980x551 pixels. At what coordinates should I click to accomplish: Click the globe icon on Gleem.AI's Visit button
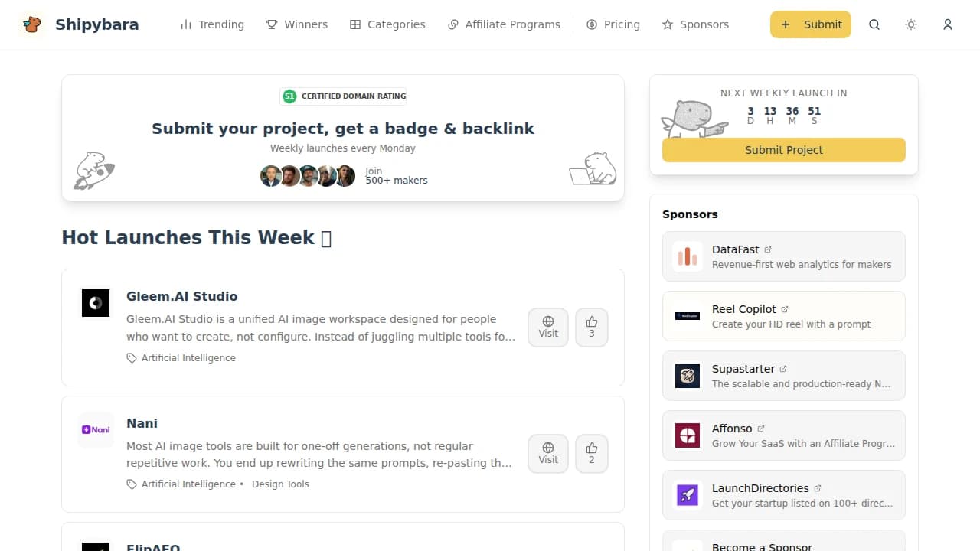547,322
